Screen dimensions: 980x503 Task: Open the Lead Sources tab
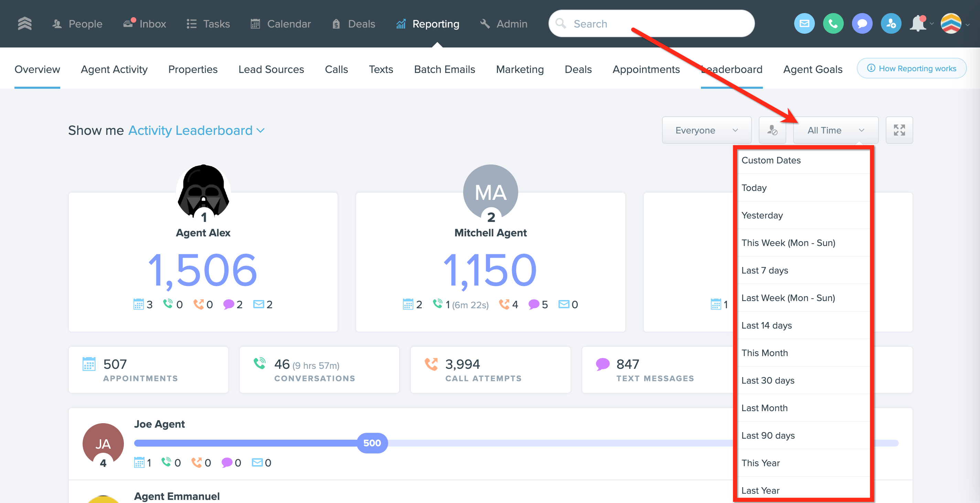(271, 69)
